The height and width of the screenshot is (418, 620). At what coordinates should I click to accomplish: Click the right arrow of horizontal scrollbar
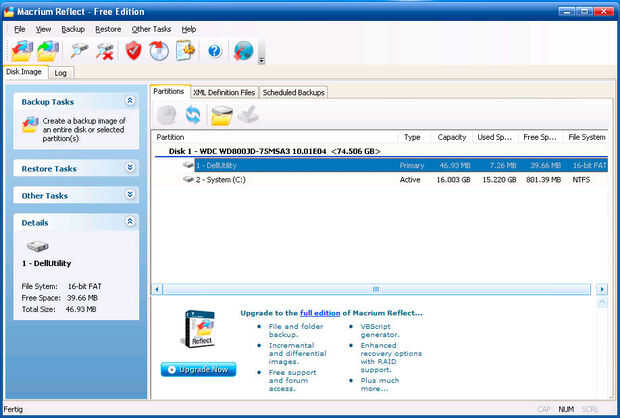point(602,289)
